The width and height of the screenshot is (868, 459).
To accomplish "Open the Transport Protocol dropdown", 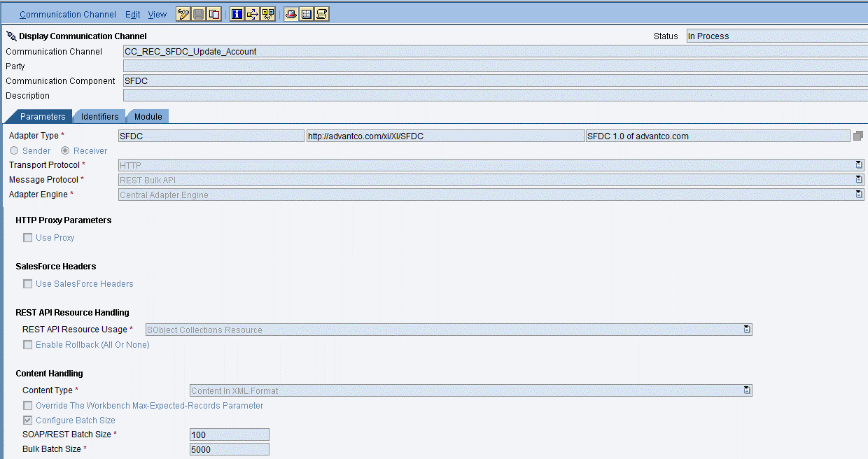I will (860, 164).
